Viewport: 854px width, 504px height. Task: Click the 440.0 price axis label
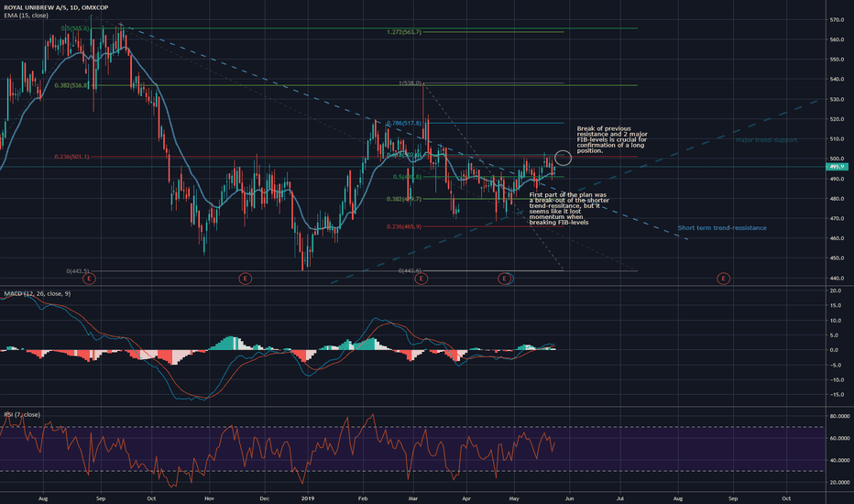coord(837,279)
